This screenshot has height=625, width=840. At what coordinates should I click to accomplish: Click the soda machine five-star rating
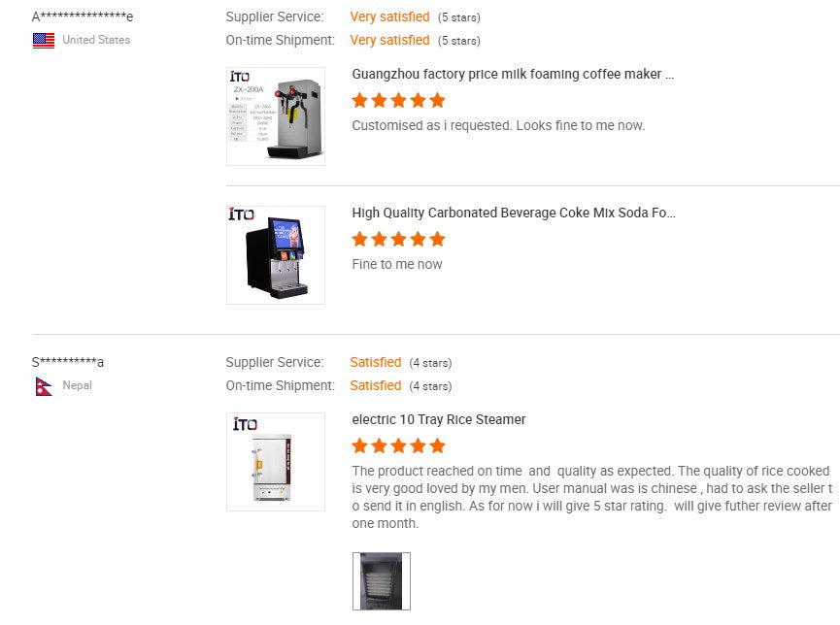point(398,239)
